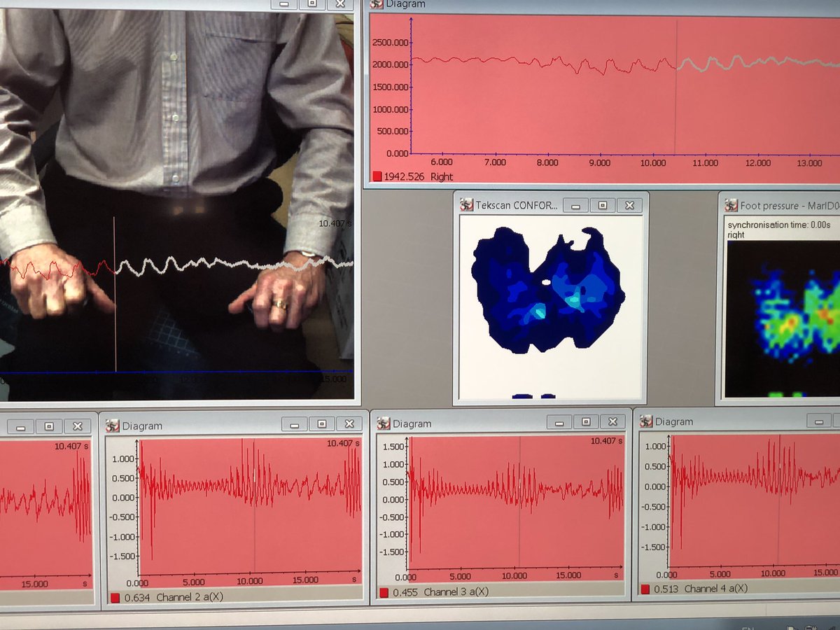
Task: Click the time cursor in the Channel 3 diagram
Action: [x=519, y=502]
